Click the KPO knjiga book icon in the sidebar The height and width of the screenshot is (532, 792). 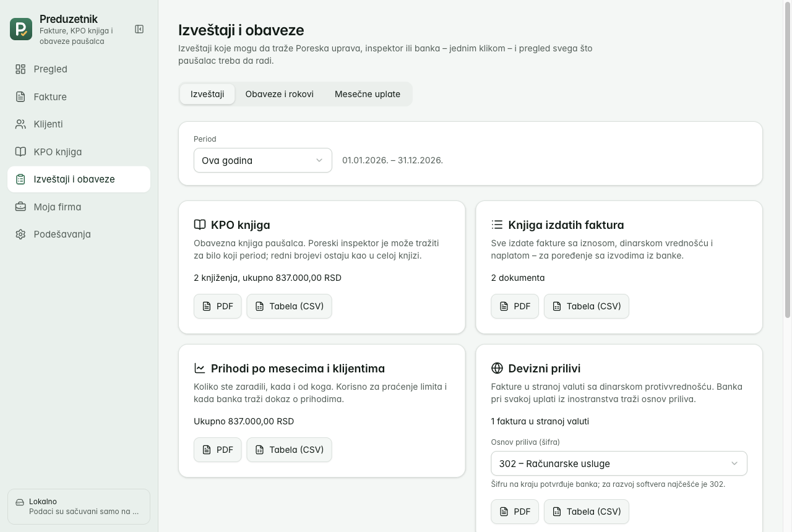20,152
